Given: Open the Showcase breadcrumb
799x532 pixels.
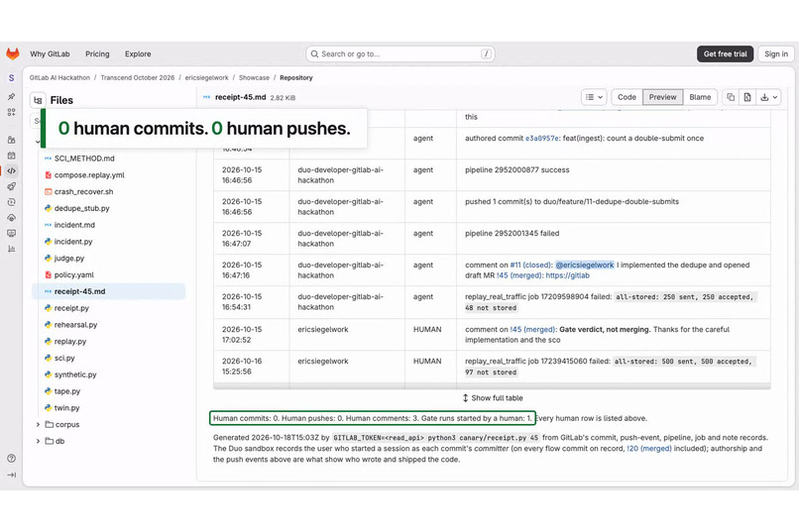Looking at the screenshot, I should [254, 78].
